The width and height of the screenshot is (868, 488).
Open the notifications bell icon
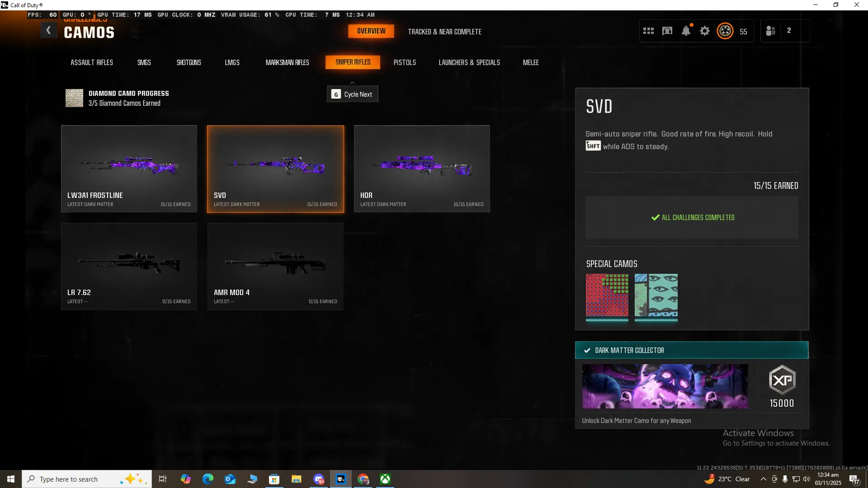click(686, 31)
